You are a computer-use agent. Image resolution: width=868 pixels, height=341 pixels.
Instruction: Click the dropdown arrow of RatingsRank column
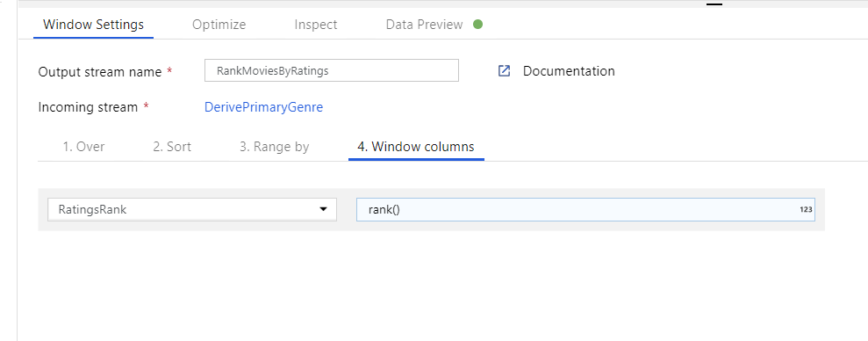click(x=323, y=209)
